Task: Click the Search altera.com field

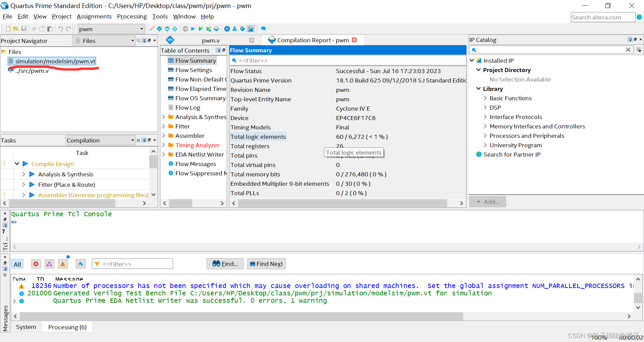Action: (603, 17)
